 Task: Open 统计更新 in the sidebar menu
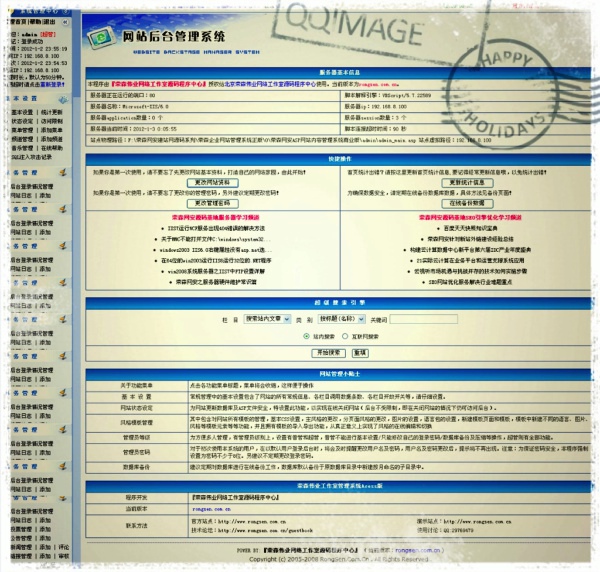tap(51, 112)
